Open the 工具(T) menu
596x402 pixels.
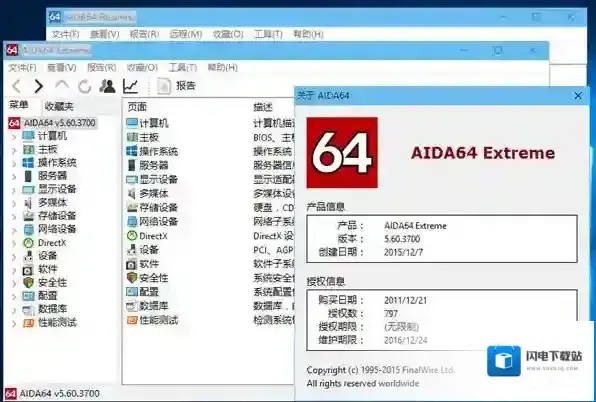(183, 68)
